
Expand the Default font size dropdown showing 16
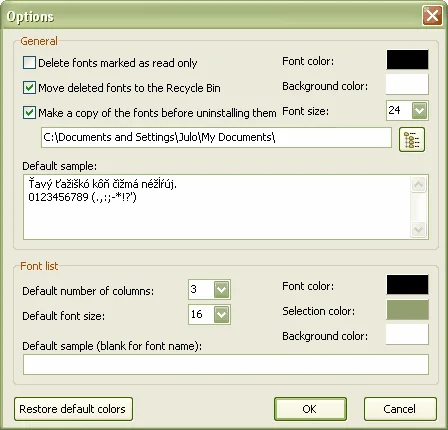[x=221, y=314]
